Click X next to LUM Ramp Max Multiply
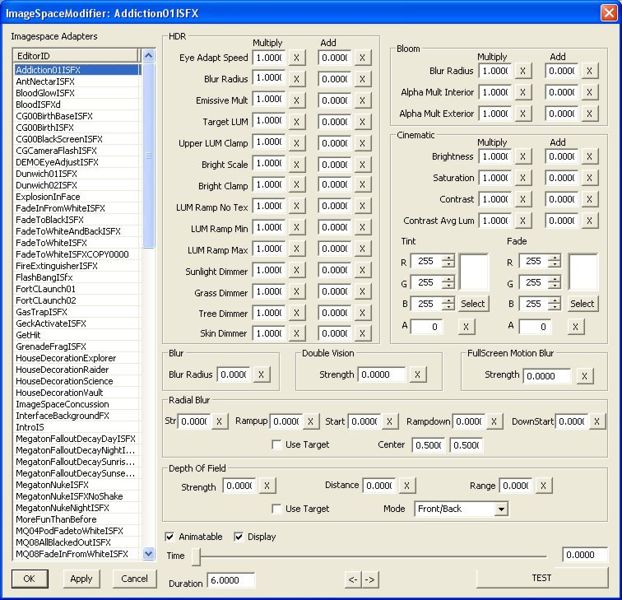 click(x=296, y=249)
